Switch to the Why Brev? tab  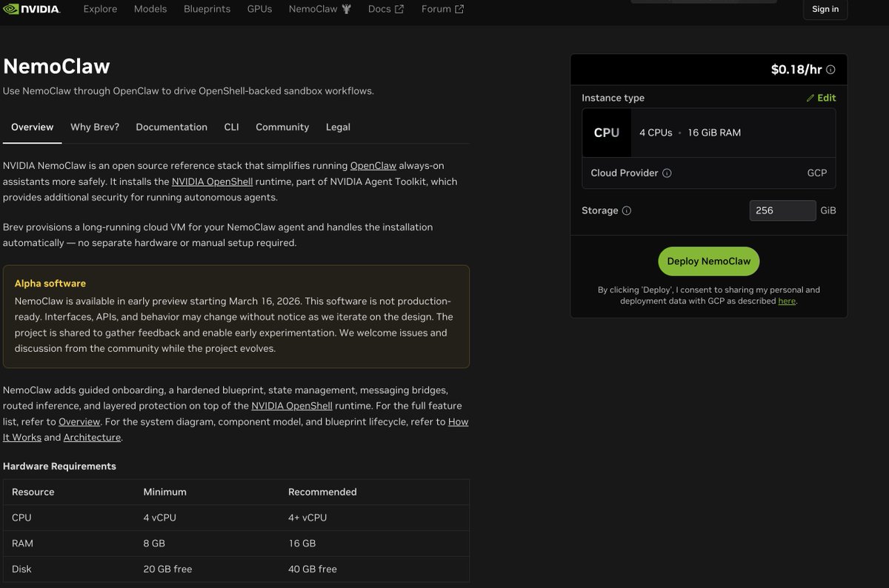click(95, 127)
